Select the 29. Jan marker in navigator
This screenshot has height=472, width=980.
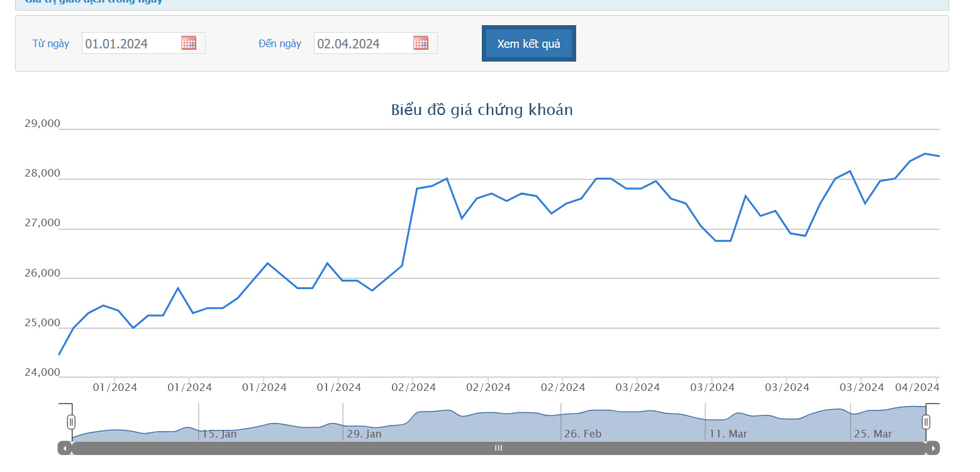tap(364, 434)
